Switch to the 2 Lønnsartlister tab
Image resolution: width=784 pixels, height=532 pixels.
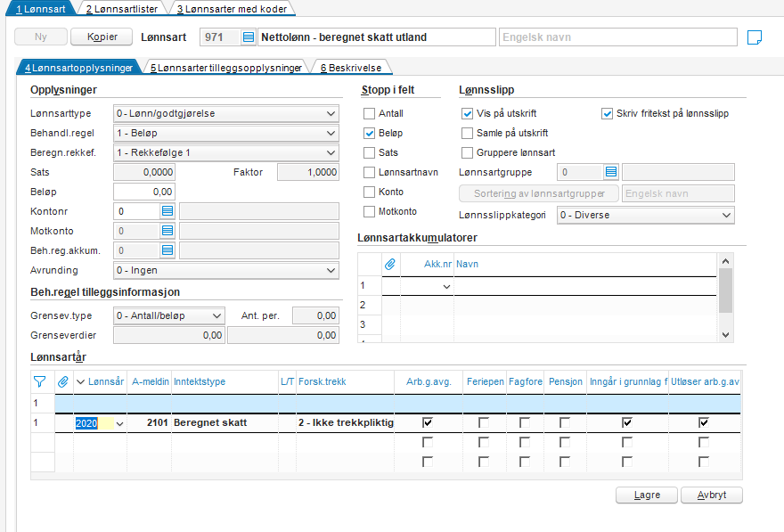tap(122, 9)
